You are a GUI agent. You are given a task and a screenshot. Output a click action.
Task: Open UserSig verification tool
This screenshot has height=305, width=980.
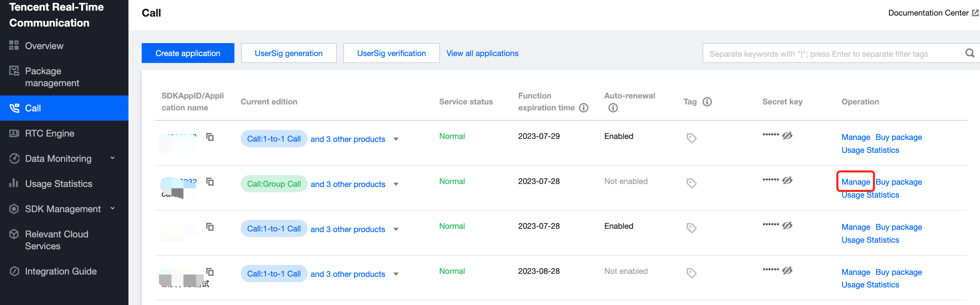(x=391, y=53)
